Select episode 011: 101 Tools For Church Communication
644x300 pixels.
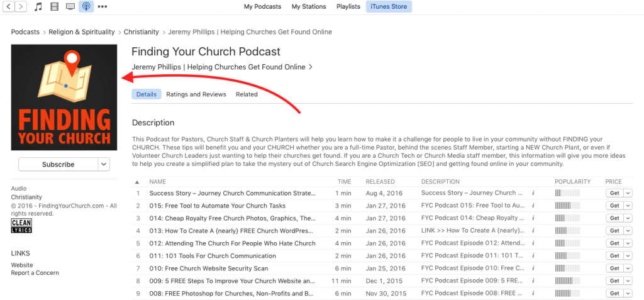(x=213, y=255)
